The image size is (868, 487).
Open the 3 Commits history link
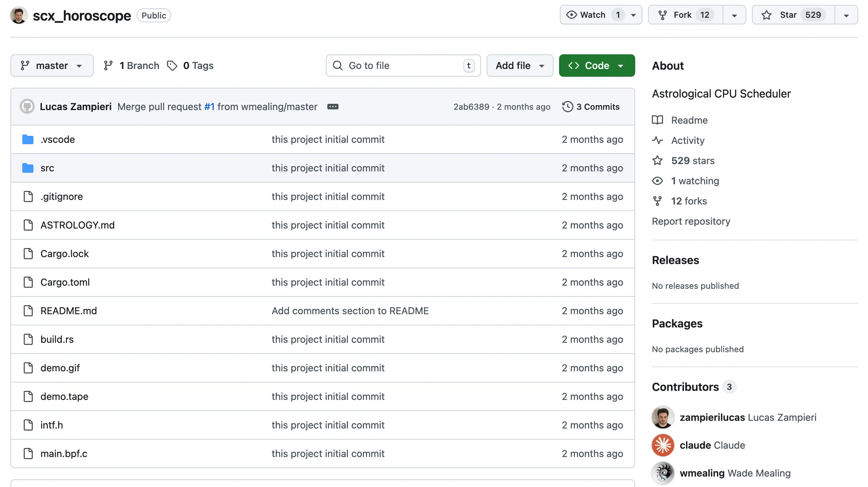597,107
